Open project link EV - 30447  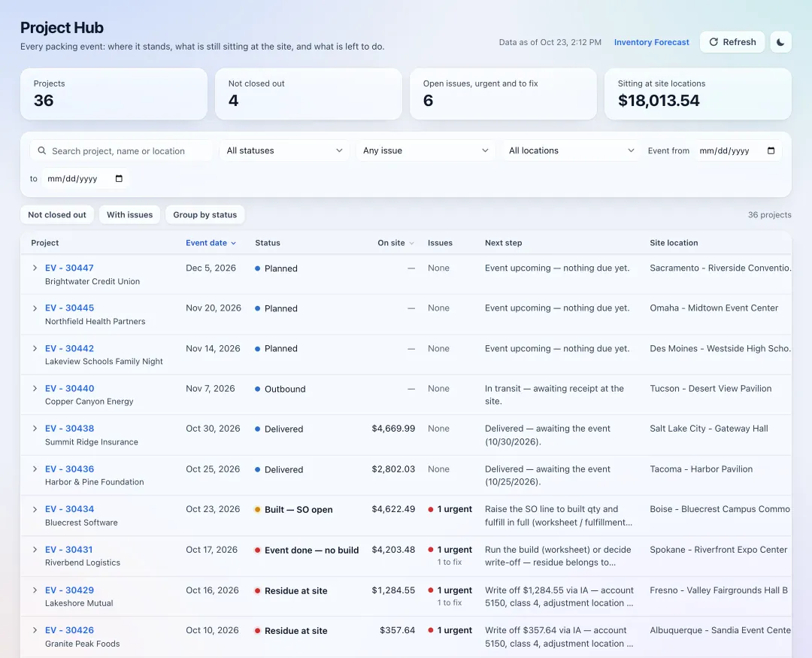click(x=69, y=268)
